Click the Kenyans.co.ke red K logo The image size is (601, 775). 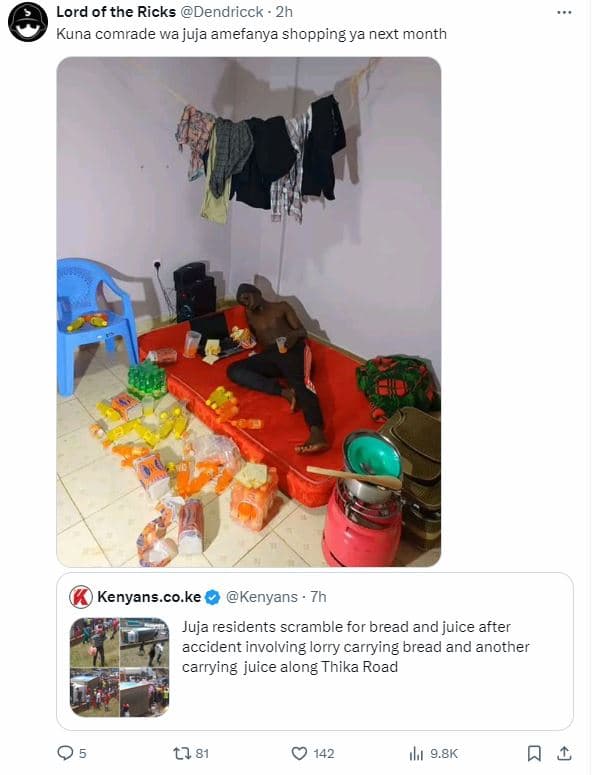point(81,597)
